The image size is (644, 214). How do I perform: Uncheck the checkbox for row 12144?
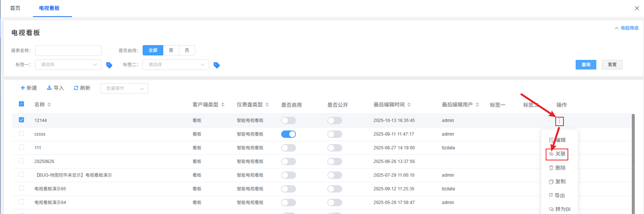coord(21,120)
